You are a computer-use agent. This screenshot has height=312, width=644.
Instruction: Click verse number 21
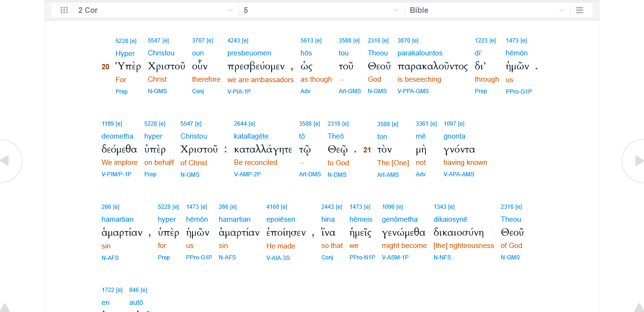(367, 150)
